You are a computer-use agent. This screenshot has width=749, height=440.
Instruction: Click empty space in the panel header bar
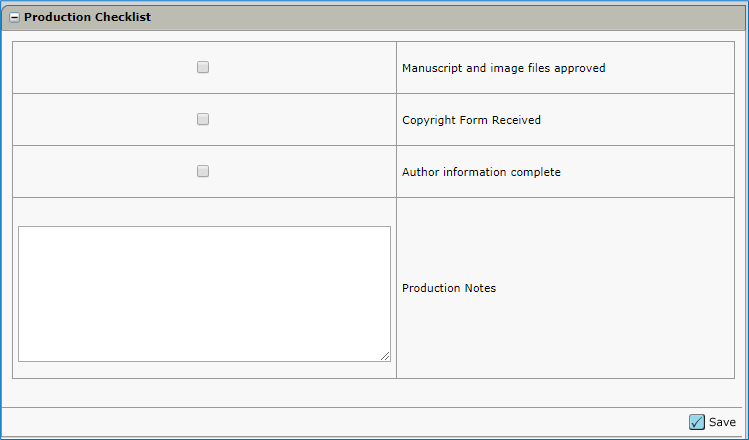450,17
